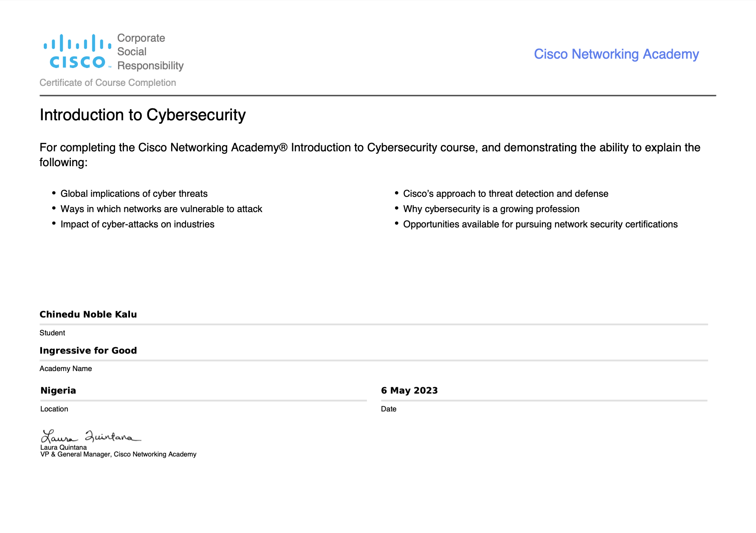Screen dimensions: 756x533
Task: Click the Nigeria location field
Action: pos(58,391)
